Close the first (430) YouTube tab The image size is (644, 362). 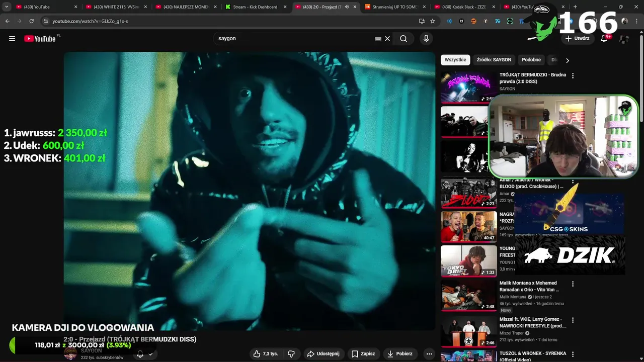coord(76,7)
